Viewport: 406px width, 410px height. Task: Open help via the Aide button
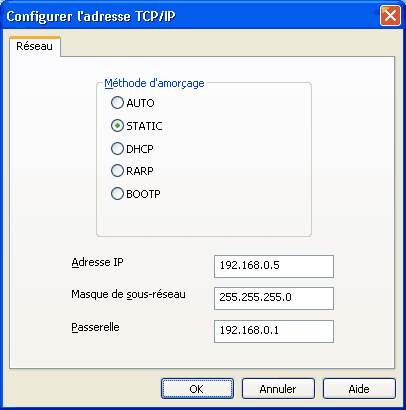coord(359,388)
